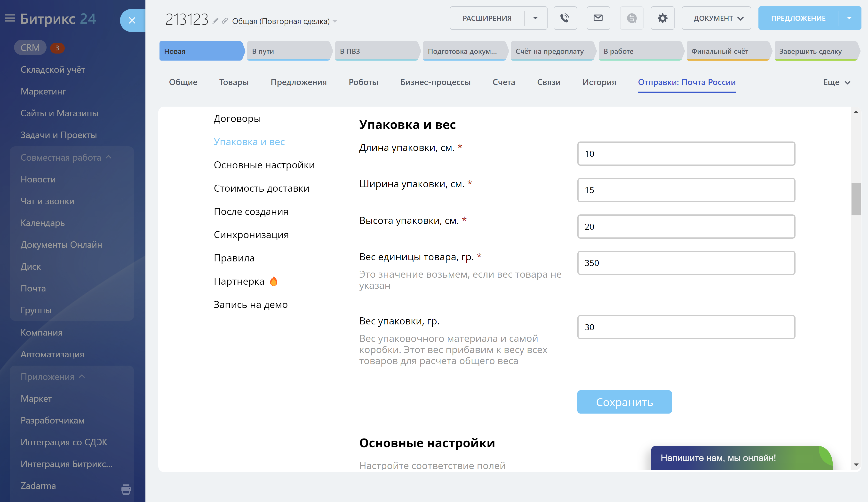Edit the deal title with pencil icon
Screen dimensions: 868x502
point(215,21)
